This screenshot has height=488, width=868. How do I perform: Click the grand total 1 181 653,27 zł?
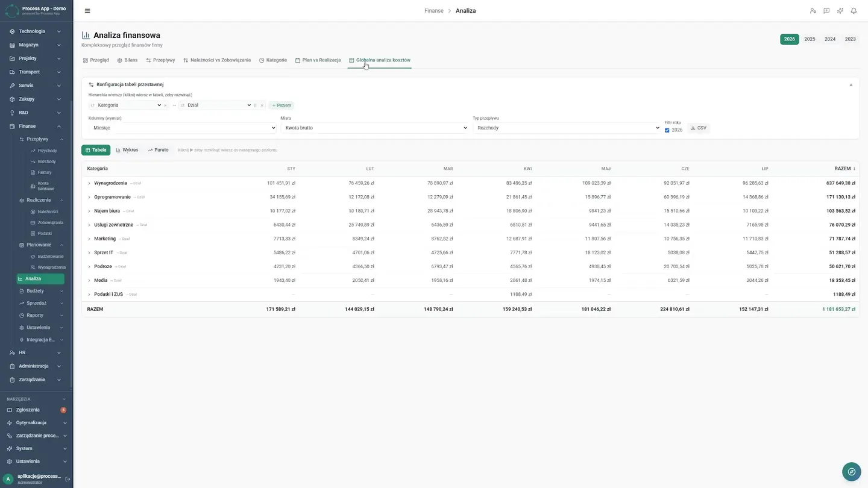(838, 309)
